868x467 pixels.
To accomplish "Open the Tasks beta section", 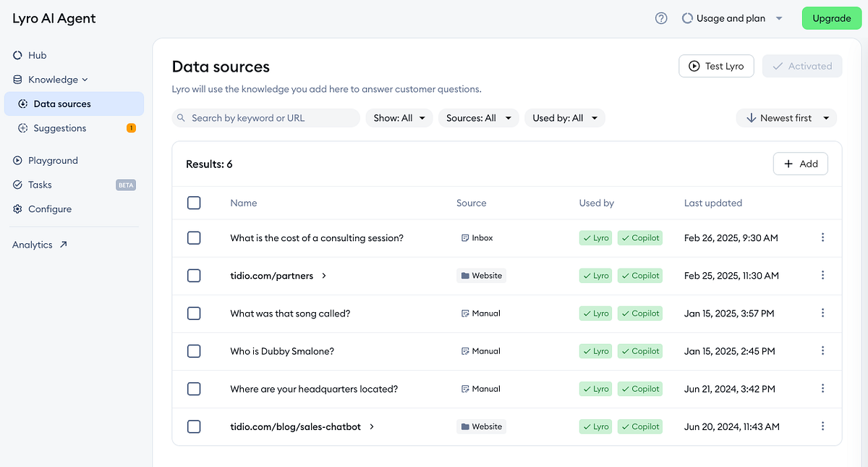I will (40, 185).
